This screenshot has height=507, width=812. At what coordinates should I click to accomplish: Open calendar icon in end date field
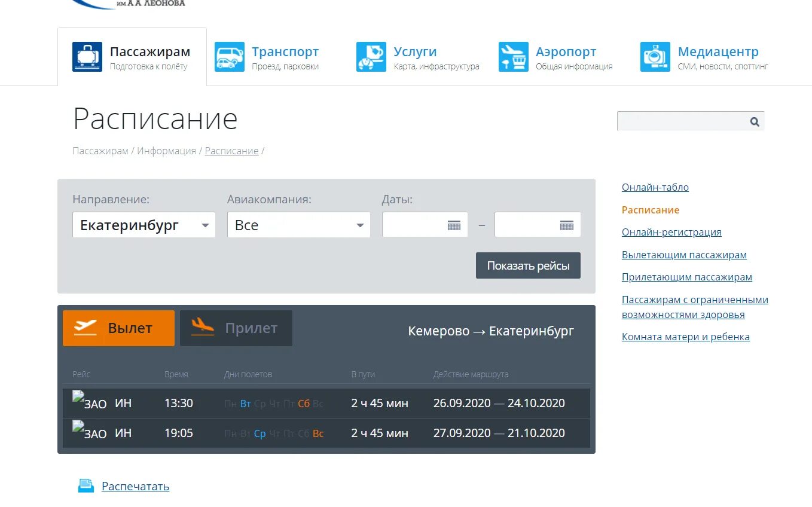coord(567,225)
